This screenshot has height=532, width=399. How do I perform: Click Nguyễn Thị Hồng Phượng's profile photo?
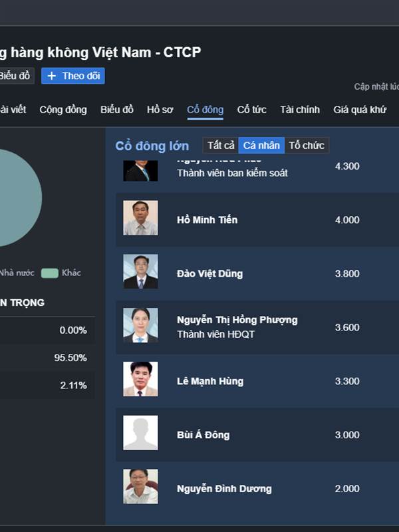point(140,325)
